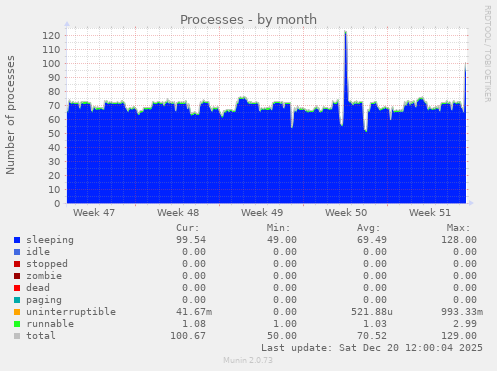Click the 0 y-axis tick label

click(x=57, y=204)
